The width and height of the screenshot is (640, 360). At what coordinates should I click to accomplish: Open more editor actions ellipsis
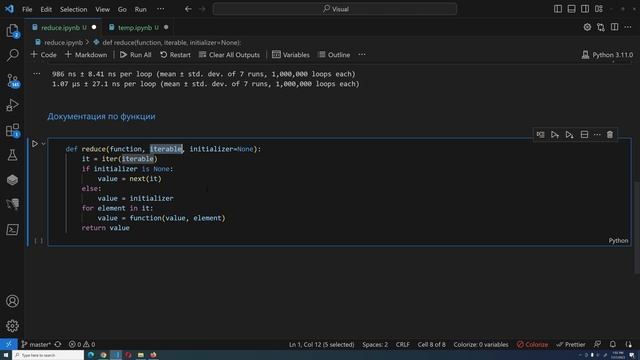click(628, 27)
